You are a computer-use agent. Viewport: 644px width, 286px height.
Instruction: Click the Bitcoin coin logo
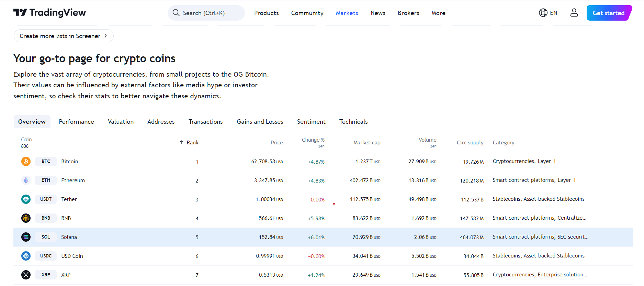point(26,162)
